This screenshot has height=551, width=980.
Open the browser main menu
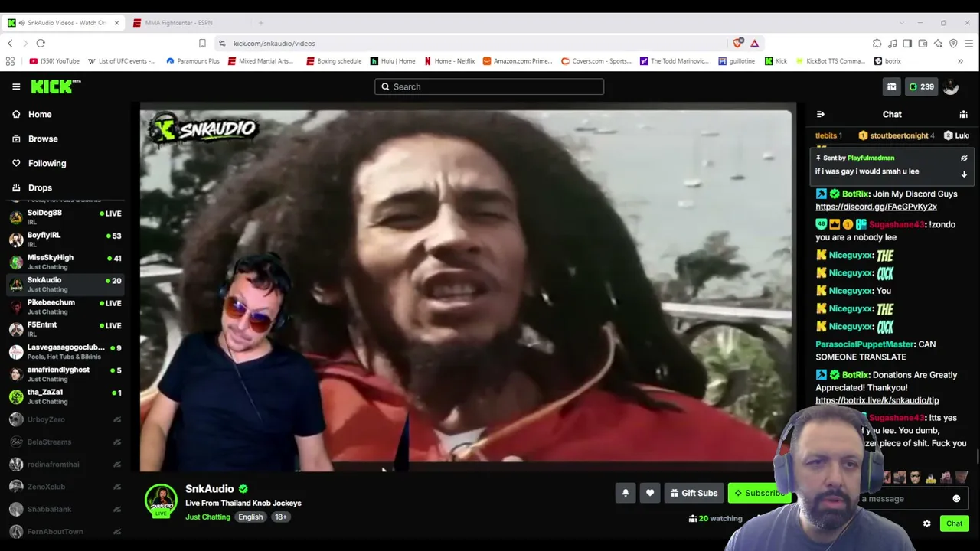click(969, 43)
